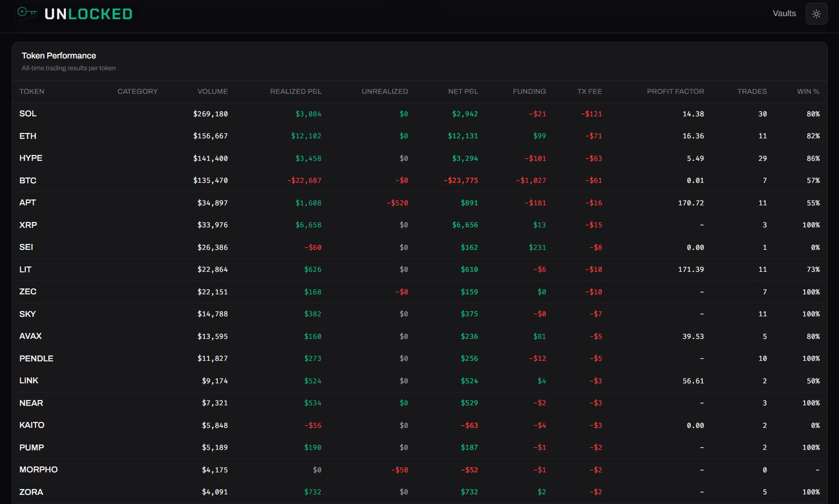This screenshot has height=504, width=839.
Task: Open the Vaults page
Action: click(784, 13)
